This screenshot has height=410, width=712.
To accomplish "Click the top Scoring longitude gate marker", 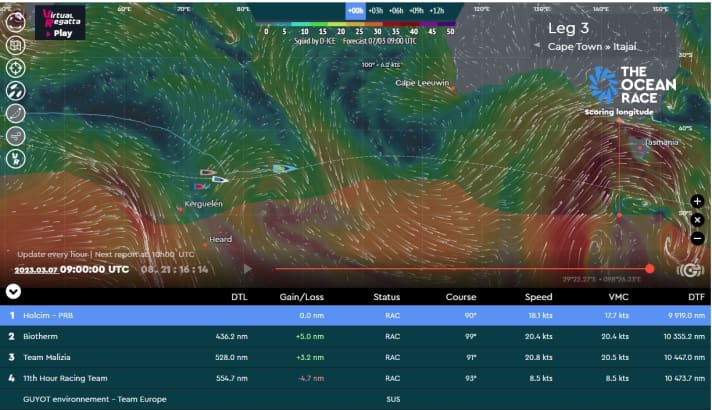I will click(619, 120).
